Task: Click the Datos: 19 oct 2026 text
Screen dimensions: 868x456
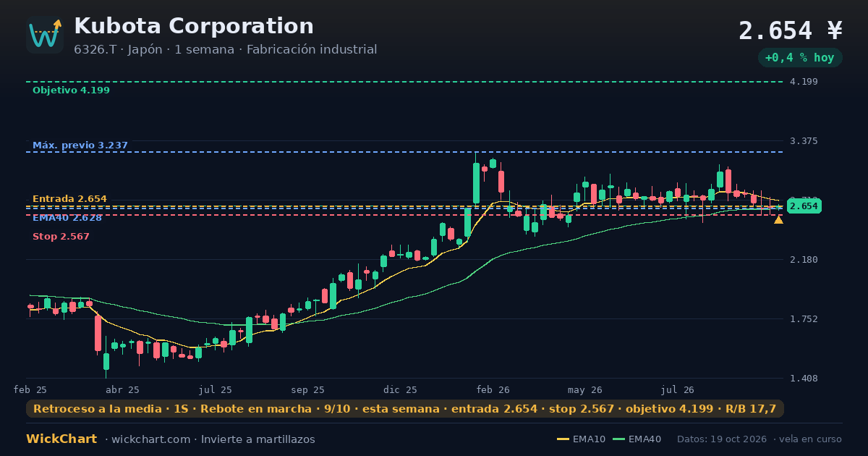Action: [x=723, y=439]
